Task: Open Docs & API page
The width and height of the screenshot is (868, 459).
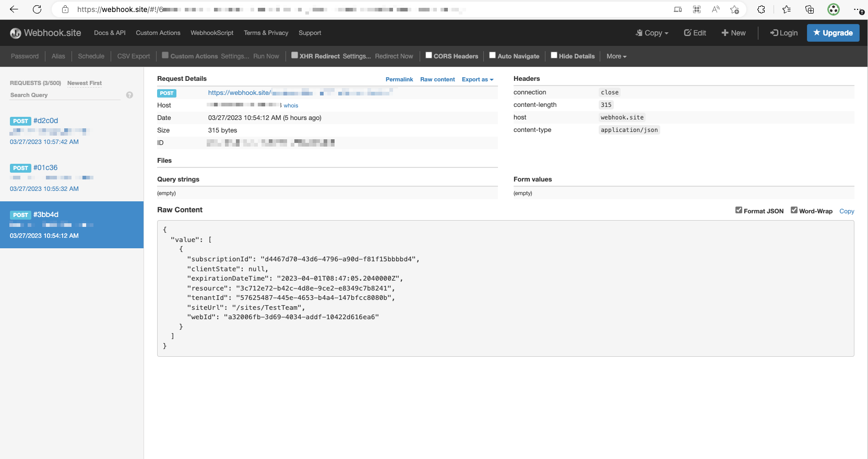Action: [110, 33]
